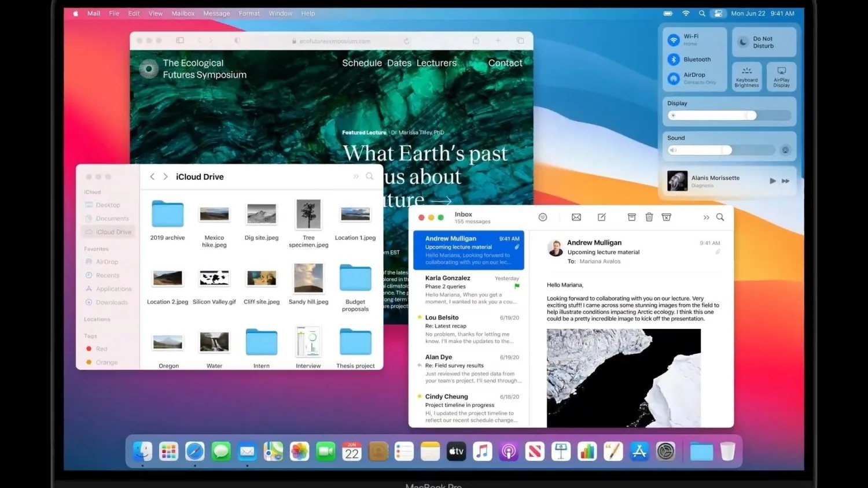Toggle AirDrop in Control Center
868x488 pixels.
pyautogui.click(x=674, y=79)
